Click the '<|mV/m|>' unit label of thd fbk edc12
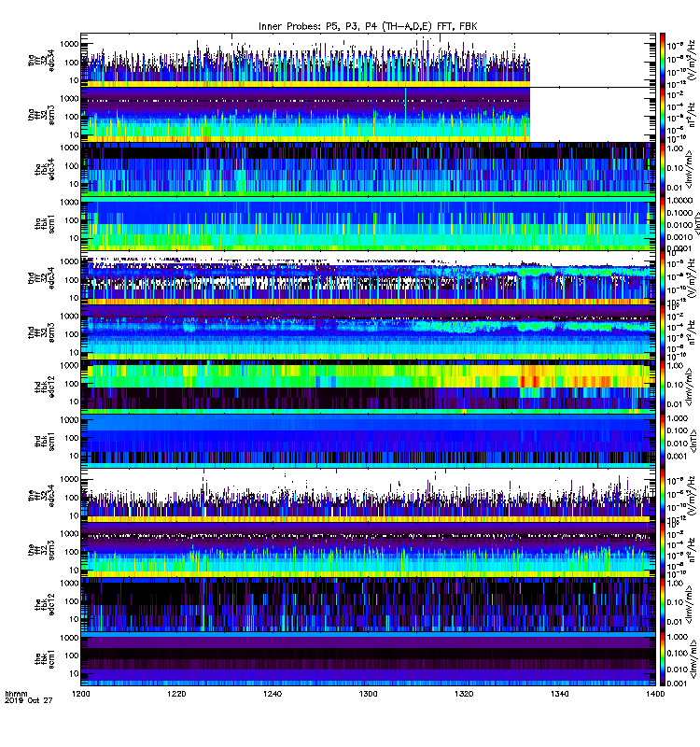This screenshot has width=700, height=747. (x=691, y=387)
